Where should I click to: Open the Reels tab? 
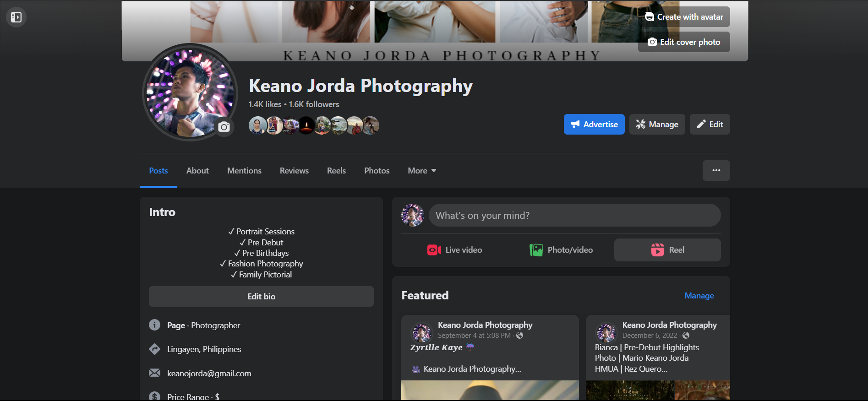point(336,171)
